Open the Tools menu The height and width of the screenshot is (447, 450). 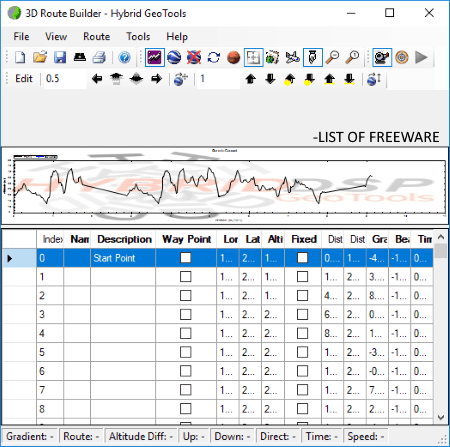(138, 36)
